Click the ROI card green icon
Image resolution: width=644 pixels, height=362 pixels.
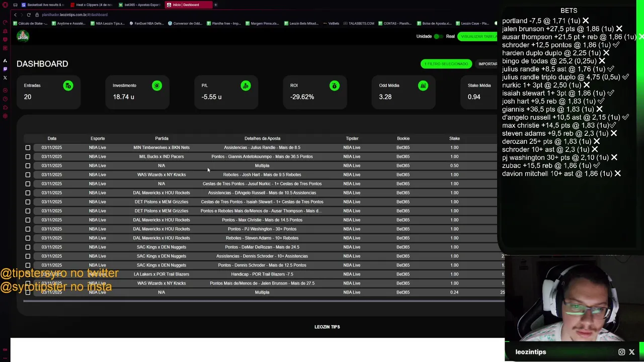tap(334, 86)
